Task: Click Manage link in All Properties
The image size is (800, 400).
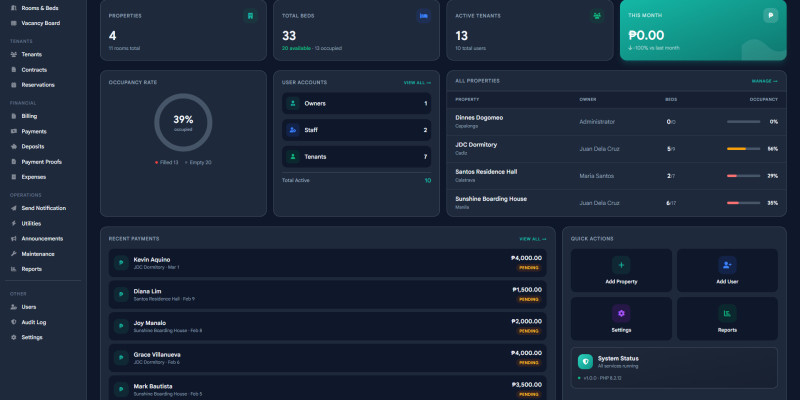Action: tap(764, 81)
